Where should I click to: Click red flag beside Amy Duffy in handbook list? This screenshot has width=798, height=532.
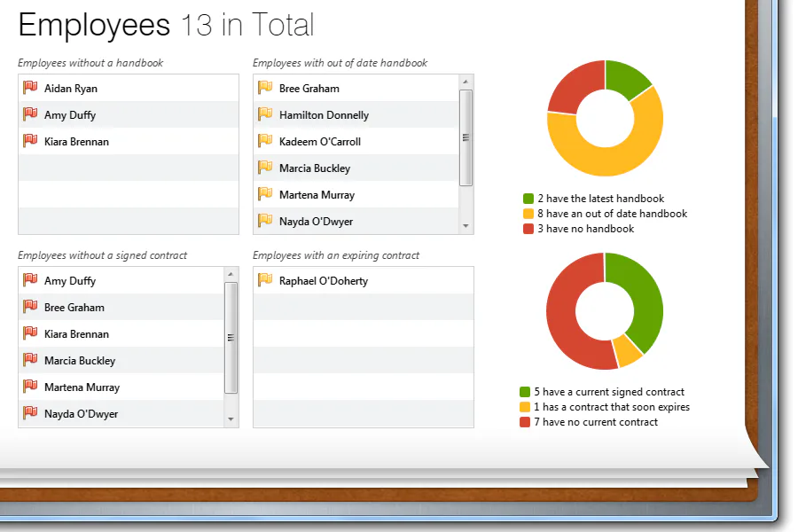click(30, 114)
